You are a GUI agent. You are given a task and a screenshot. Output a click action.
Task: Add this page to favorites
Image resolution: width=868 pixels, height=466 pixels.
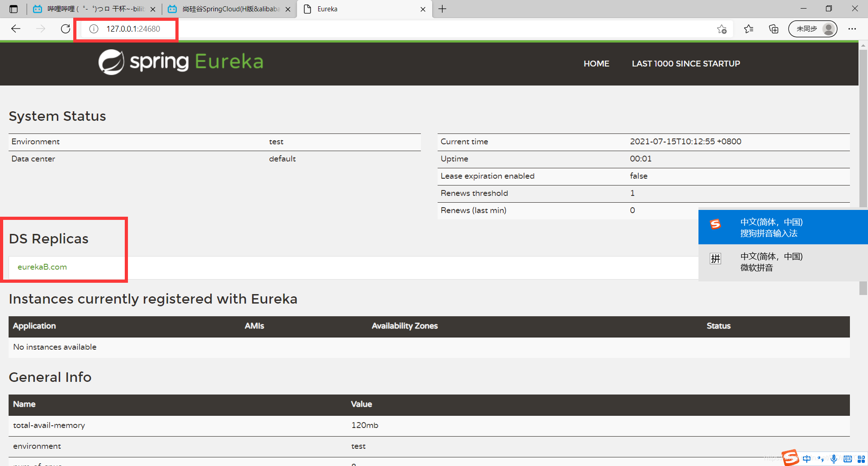[x=722, y=29]
